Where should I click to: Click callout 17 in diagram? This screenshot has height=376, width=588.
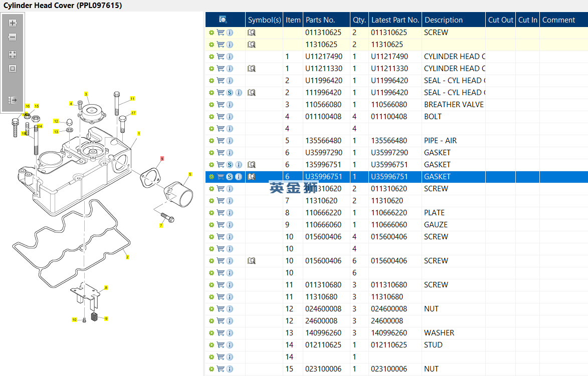pos(133,113)
